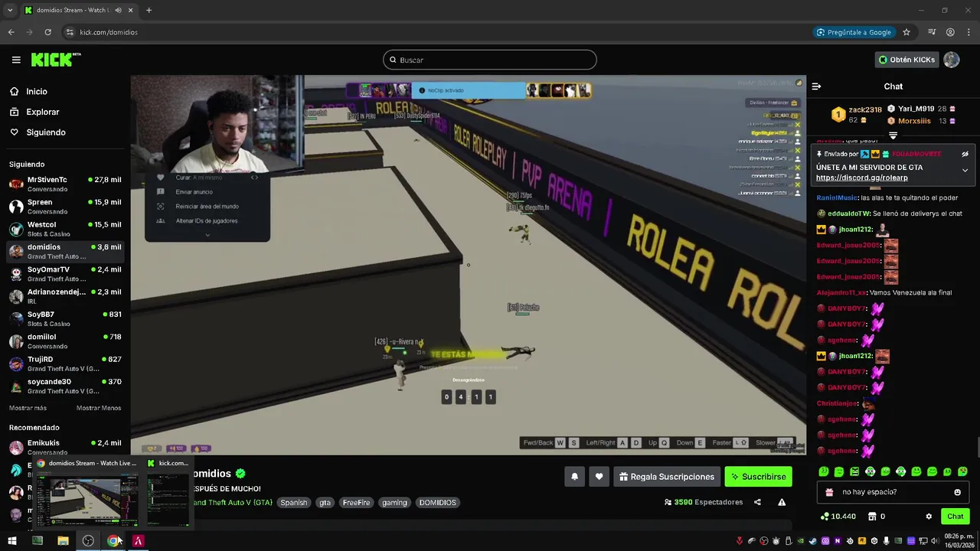Open the discord.gg/rolearp link

point(861,178)
